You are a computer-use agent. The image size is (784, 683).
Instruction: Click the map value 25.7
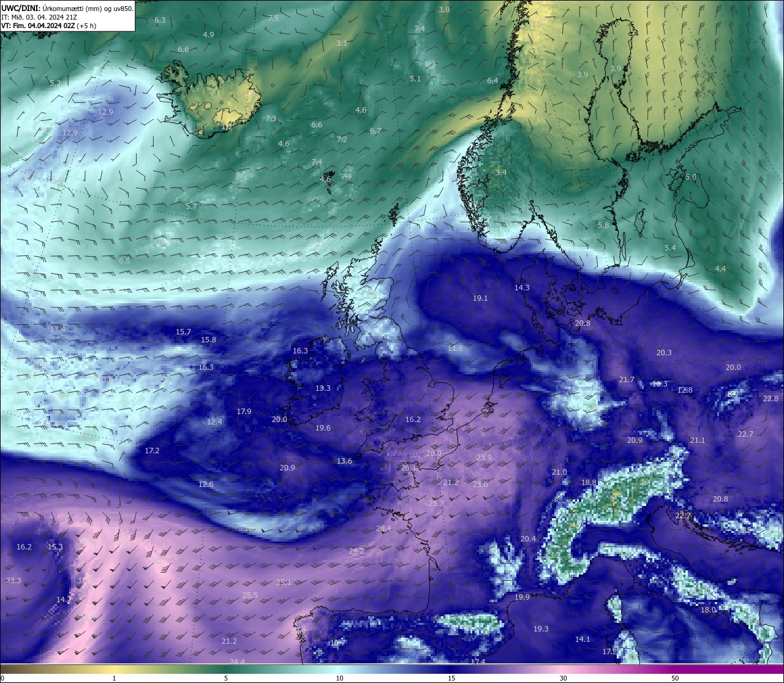(436, 504)
